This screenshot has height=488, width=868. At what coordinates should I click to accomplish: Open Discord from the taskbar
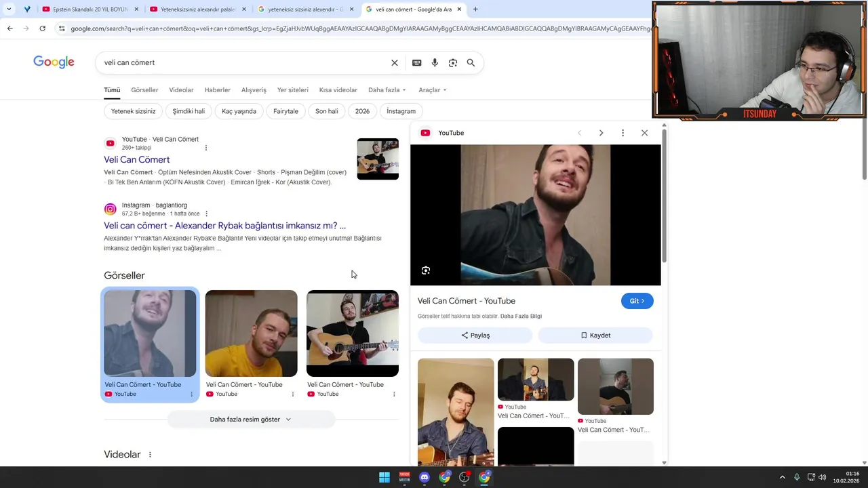[425, 477]
